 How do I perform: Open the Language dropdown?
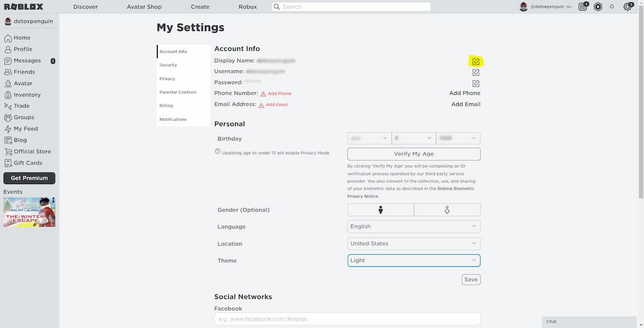[413, 226]
